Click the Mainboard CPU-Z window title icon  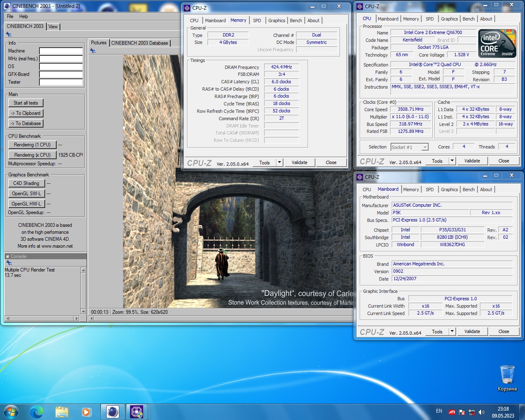[x=360, y=177]
